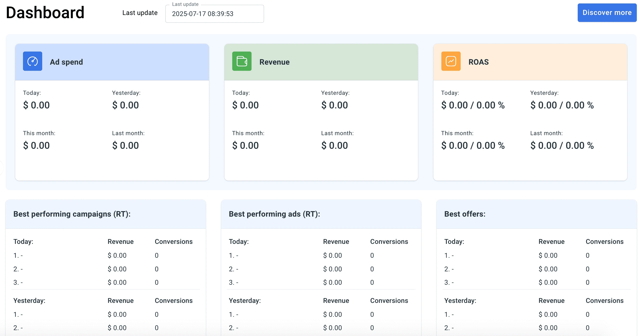Click ads Yesterday Conversions column header
The height and width of the screenshot is (336, 644).
pos(389,300)
